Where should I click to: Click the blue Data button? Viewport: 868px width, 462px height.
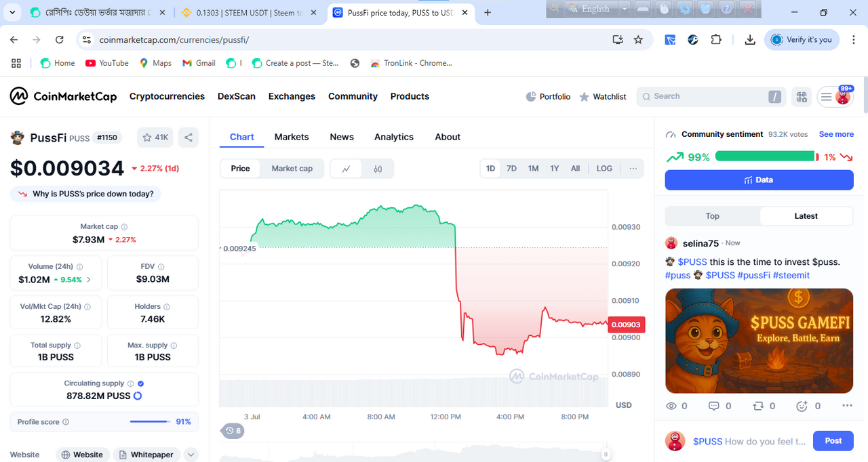[759, 180]
